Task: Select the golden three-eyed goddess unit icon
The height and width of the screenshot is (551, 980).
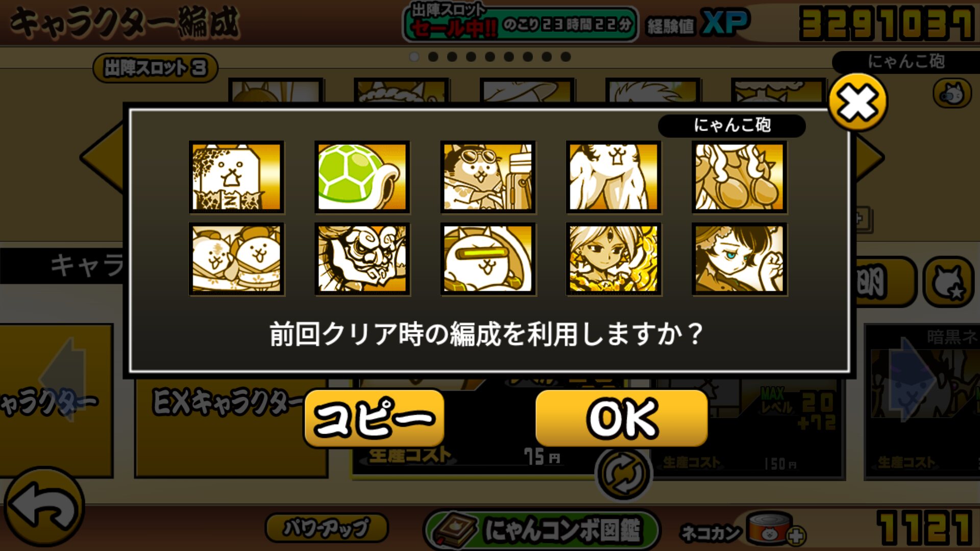Action: point(614,259)
